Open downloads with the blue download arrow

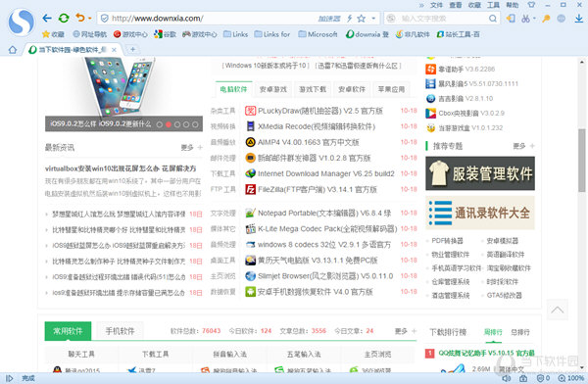pyautogui.click(x=579, y=19)
